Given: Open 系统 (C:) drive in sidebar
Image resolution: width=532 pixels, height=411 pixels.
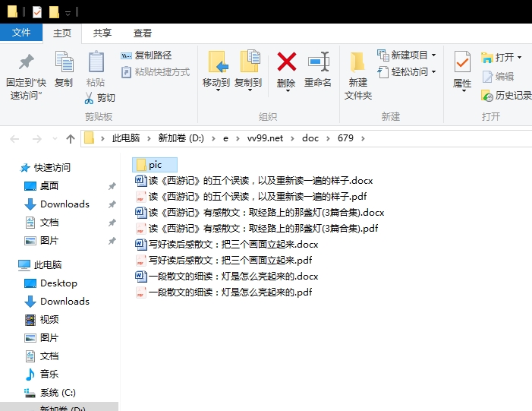Looking at the screenshot, I should pos(50,393).
